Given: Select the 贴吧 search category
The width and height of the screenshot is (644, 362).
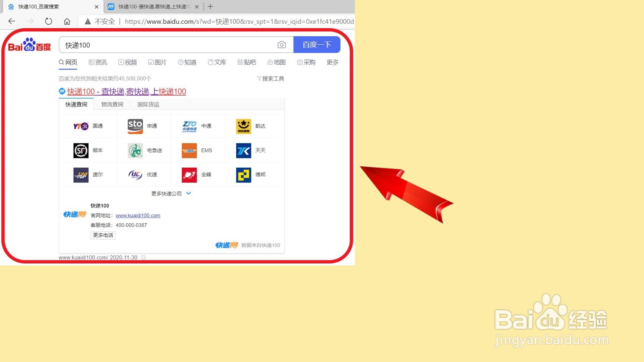Looking at the screenshot, I should tap(247, 62).
